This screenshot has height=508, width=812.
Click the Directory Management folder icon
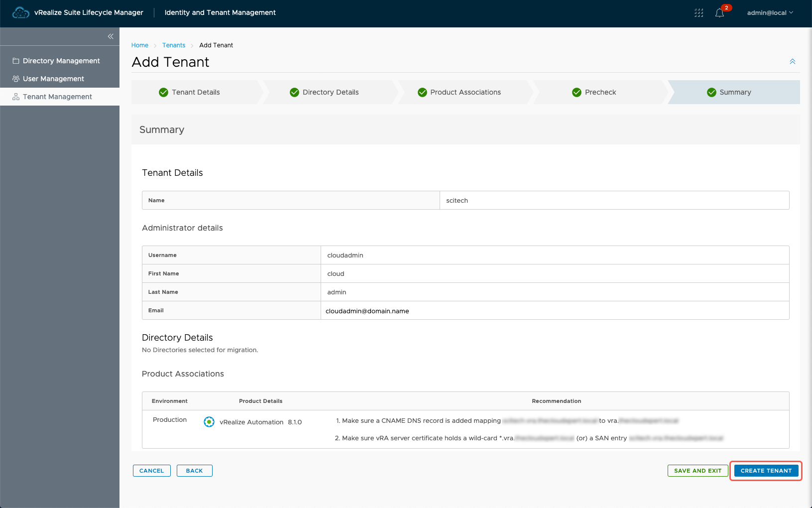(x=16, y=61)
